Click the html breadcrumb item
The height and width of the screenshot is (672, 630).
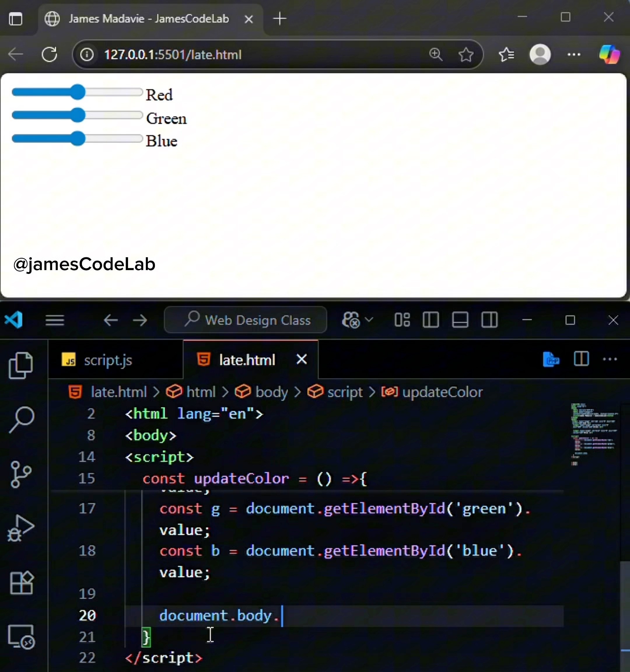click(191, 392)
